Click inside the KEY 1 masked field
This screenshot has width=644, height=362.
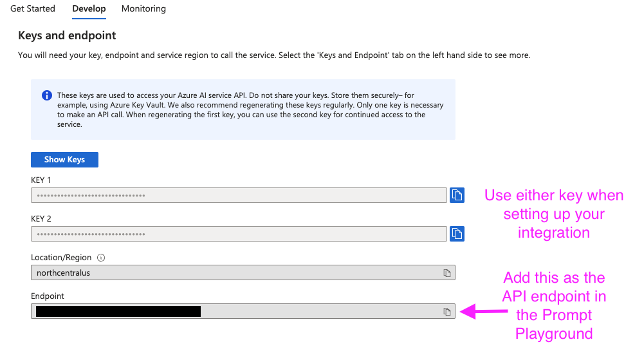pos(239,195)
